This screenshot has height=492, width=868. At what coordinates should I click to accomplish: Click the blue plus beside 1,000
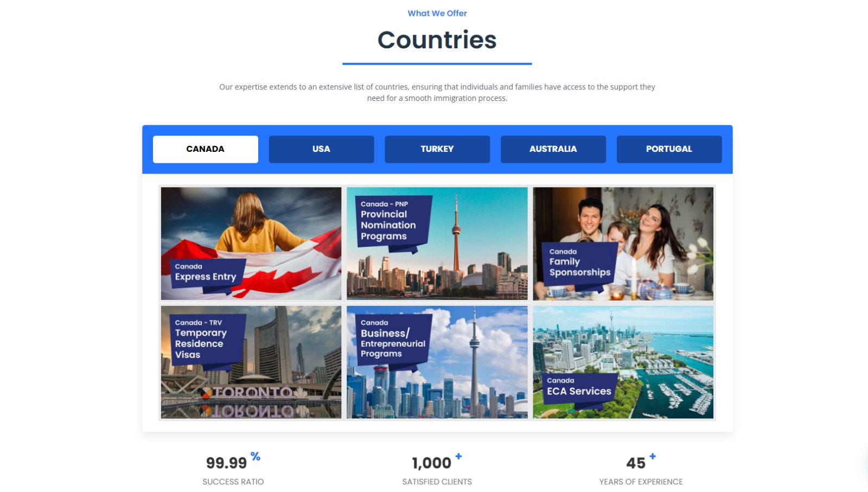tap(458, 456)
